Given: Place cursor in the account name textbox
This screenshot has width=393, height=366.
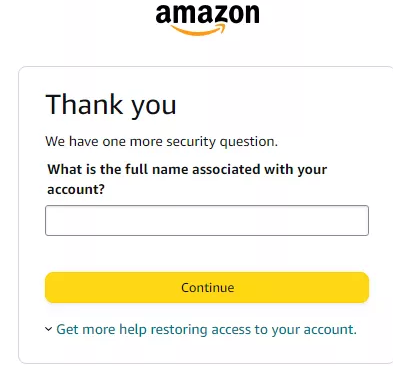Looking at the screenshot, I should (x=207, y=221).
